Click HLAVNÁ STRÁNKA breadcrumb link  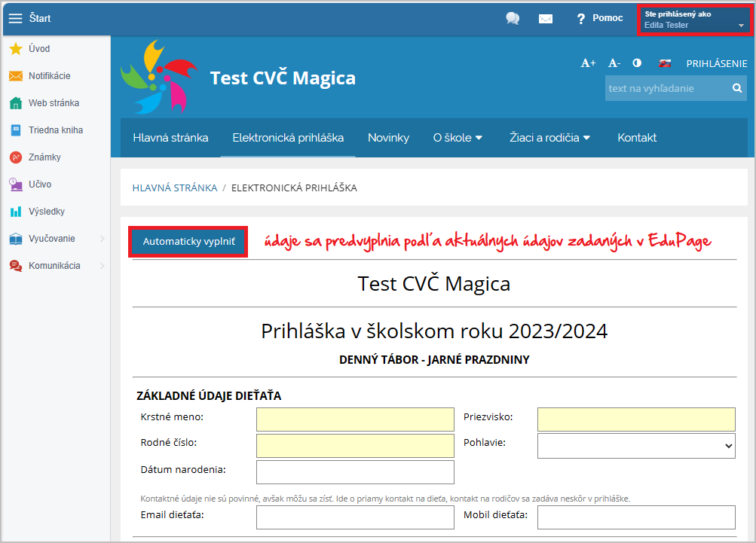pyautogui.click(x=175, y=188)
